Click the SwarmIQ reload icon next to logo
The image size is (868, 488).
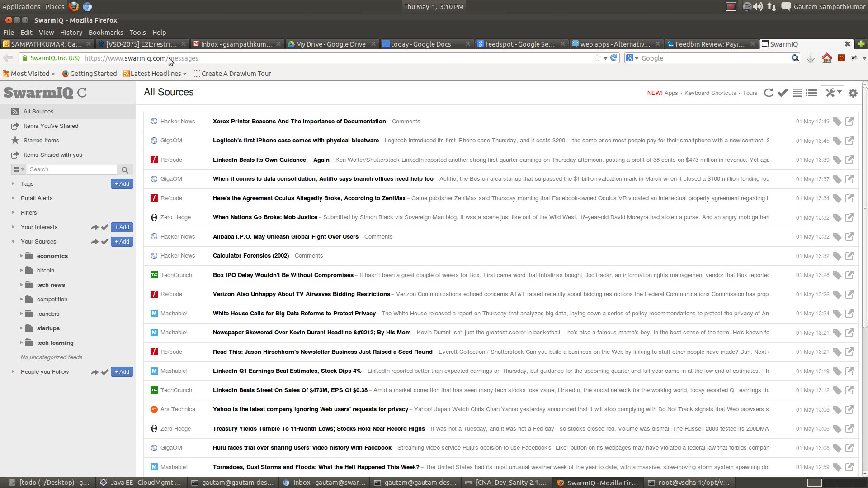(x=82, y=93)
